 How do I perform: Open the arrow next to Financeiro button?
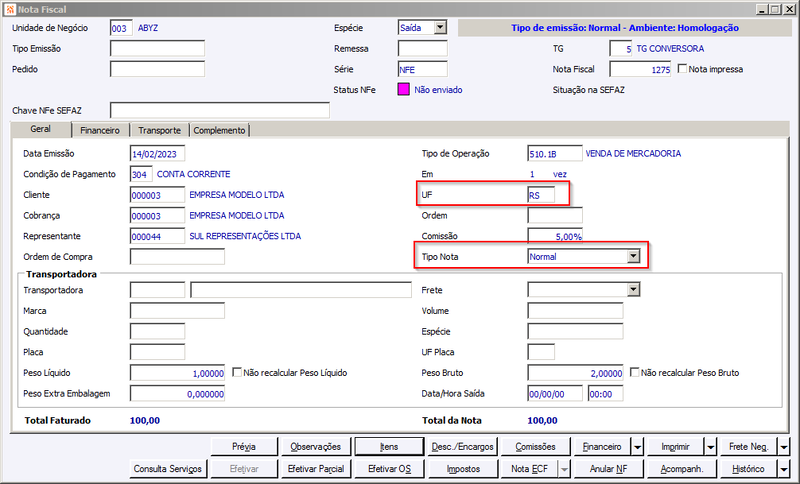(x=638, y=447)
